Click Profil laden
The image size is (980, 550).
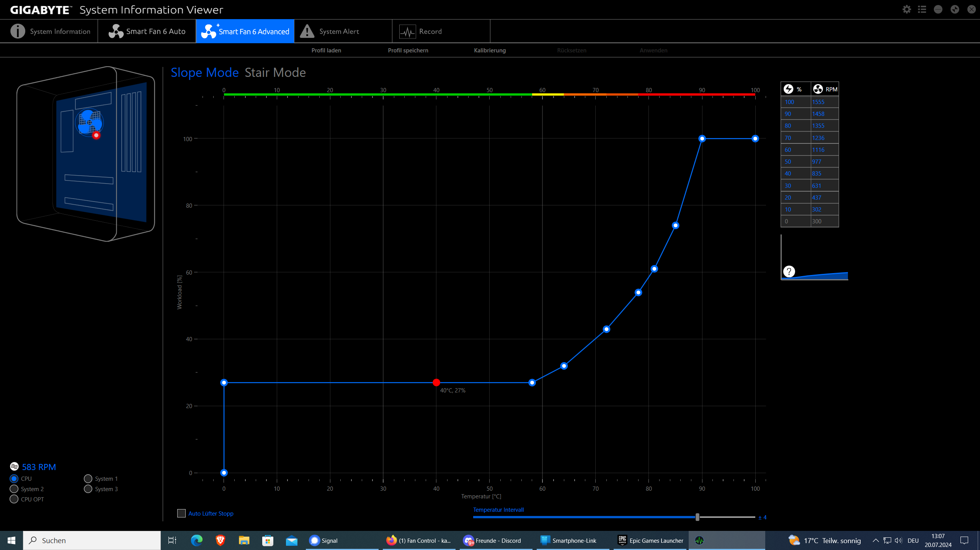326,50
